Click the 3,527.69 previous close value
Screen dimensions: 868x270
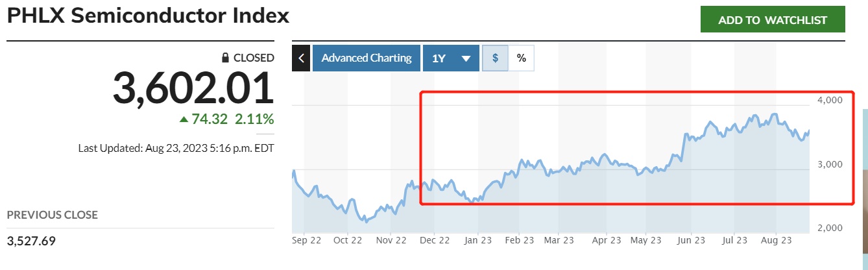[x=31, y=241]
